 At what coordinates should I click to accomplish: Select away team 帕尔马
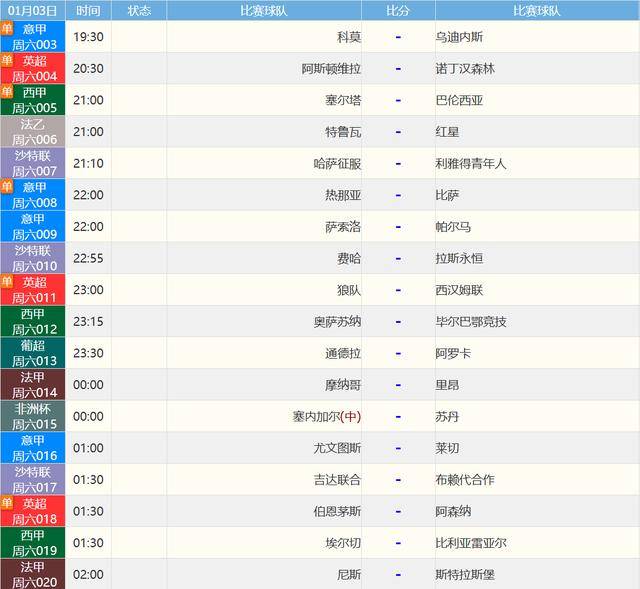point(453,227)
